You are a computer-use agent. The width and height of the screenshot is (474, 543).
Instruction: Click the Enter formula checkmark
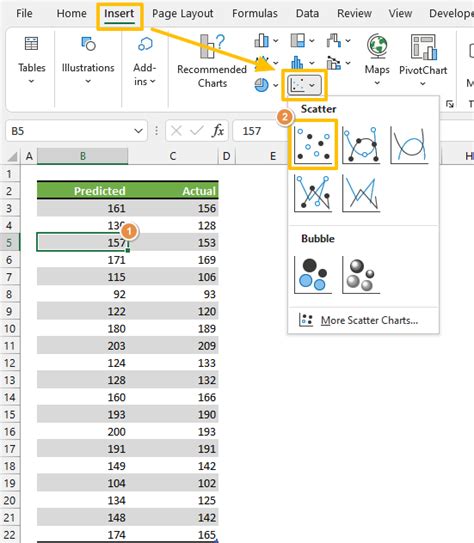(197, 131)
